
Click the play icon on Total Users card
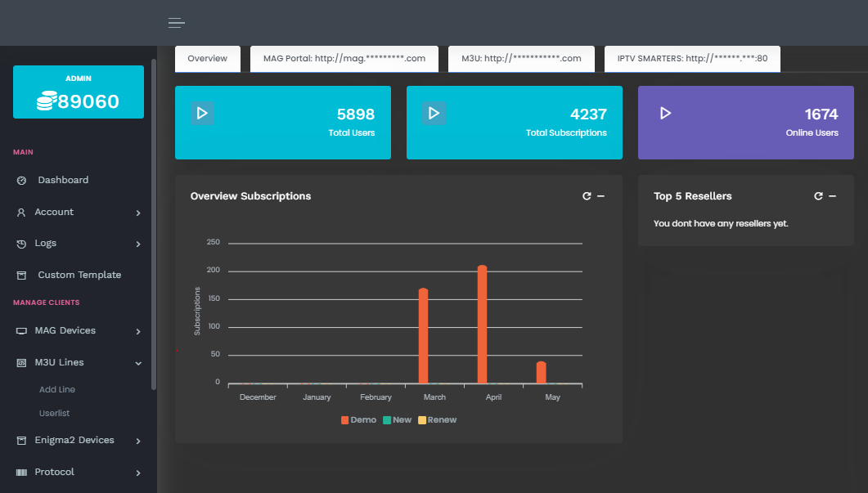click(x=202, y=113)
